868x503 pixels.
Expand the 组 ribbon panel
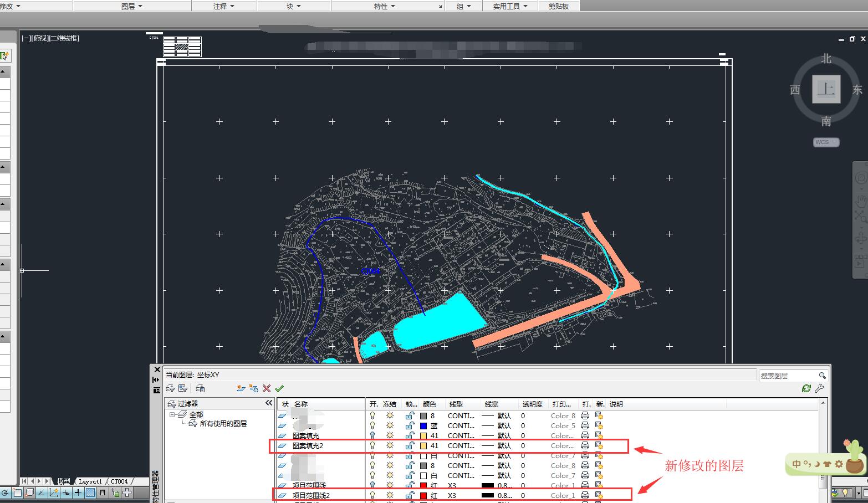point(464,6)
